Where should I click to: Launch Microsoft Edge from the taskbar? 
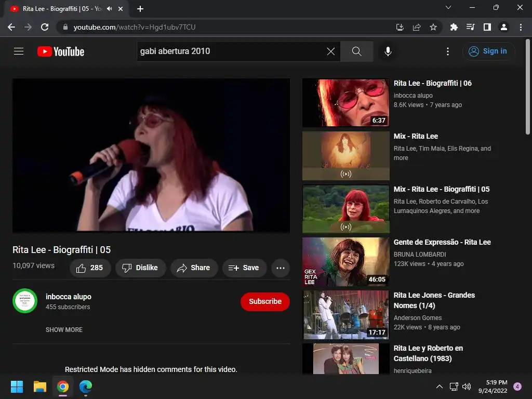click(86, 387)
